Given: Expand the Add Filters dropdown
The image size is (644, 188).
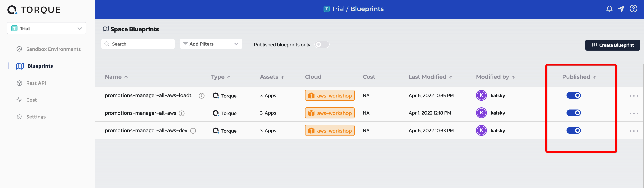Looking at the screenshot, I should coord(211,44).
